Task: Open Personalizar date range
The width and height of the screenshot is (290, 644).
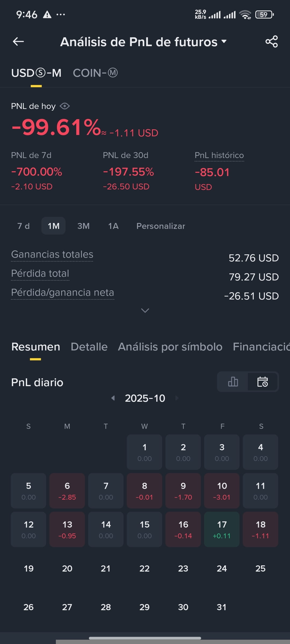Action: (x=161, y=226)
